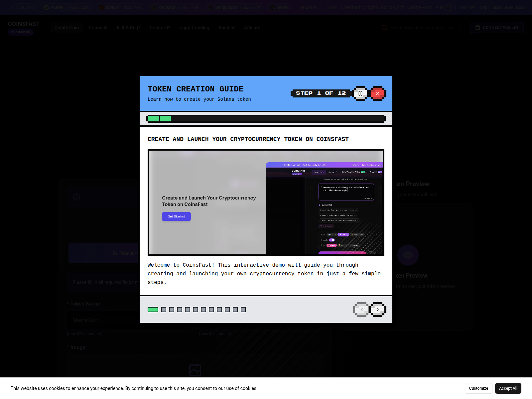The image size is (532, 399).
Task: Click the info icon in the form
Action: [76, 197]
